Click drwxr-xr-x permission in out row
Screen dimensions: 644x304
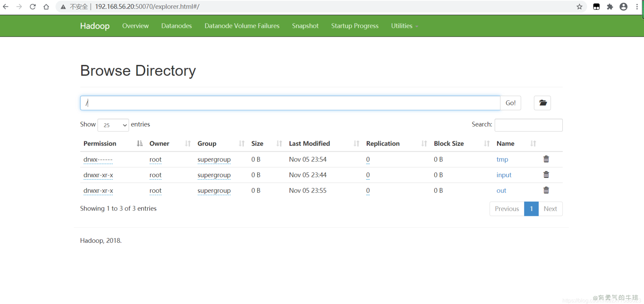pyautogui.click(x=98, y=191)
